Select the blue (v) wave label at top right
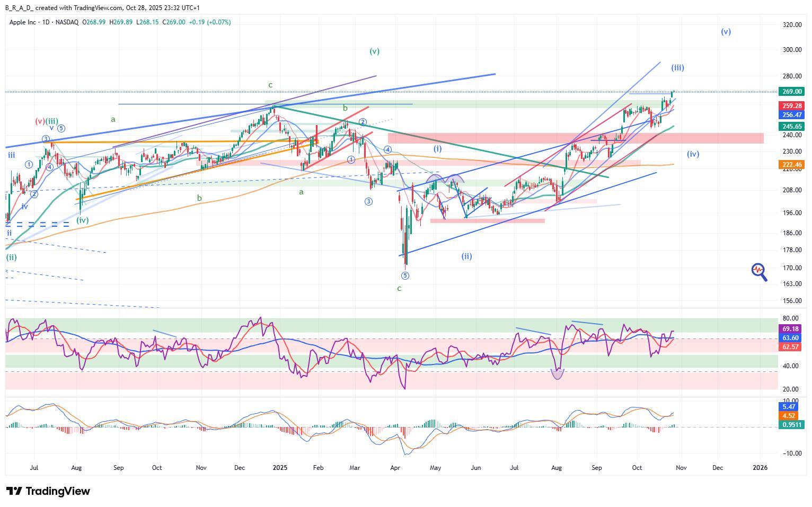This screenshot has width=812, height=507. 726,32
